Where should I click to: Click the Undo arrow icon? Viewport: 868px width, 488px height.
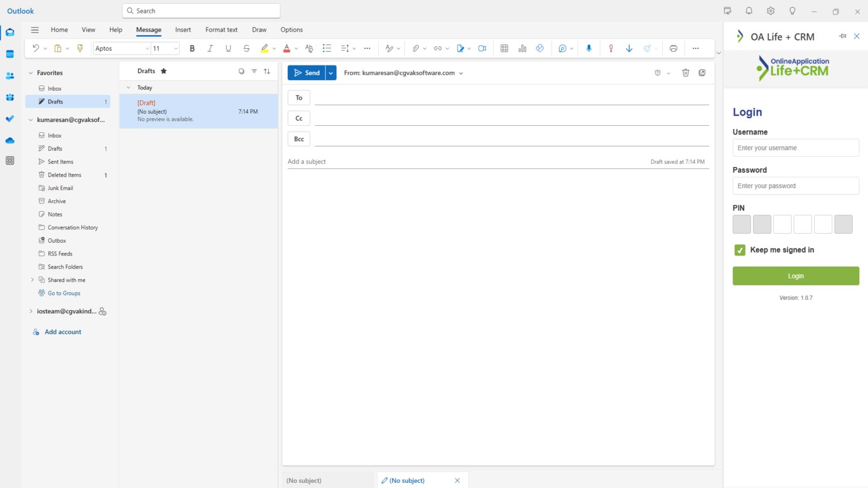(x=36, y=48)
